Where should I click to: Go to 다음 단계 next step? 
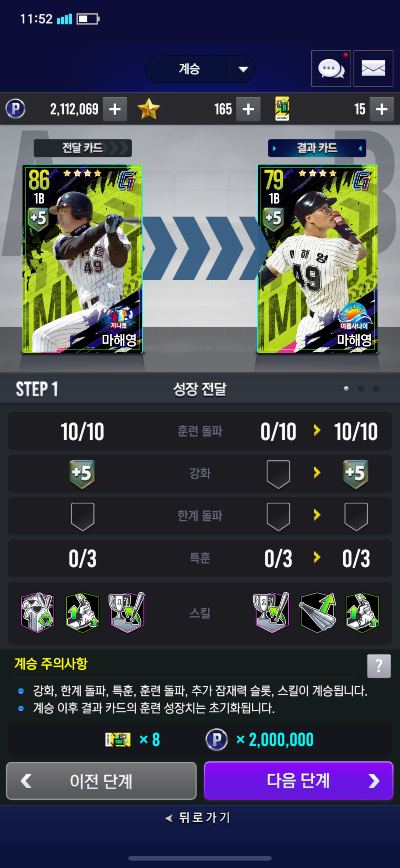pos(298,780)
